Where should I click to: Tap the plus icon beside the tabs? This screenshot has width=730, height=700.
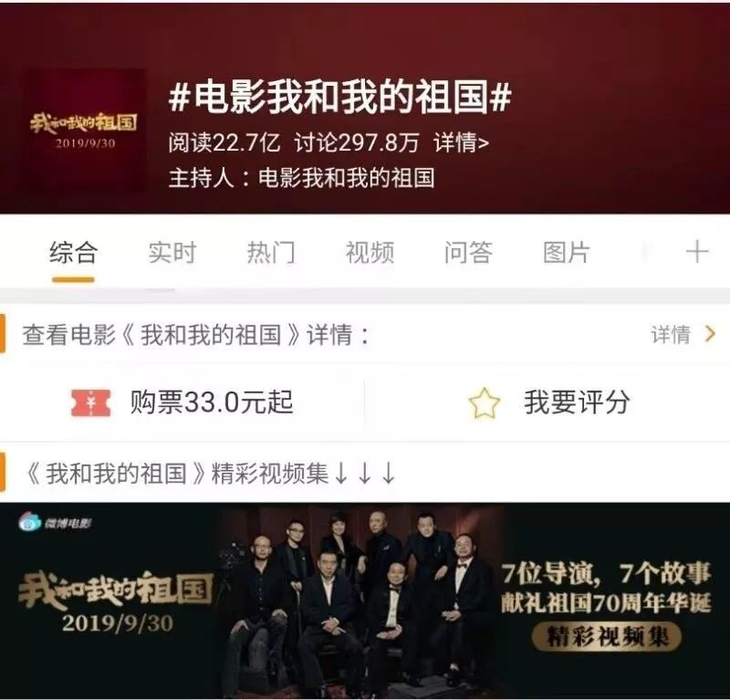[x=697, y=253]
